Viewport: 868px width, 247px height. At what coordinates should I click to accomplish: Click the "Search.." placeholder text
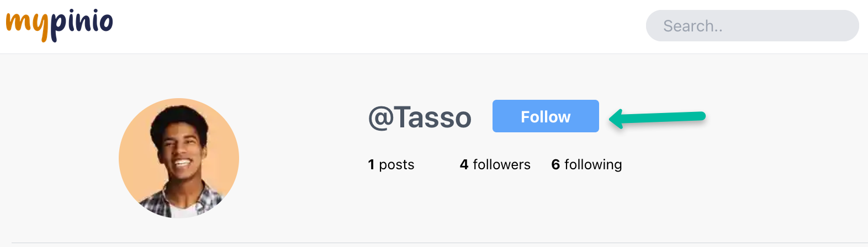(693, 26)
